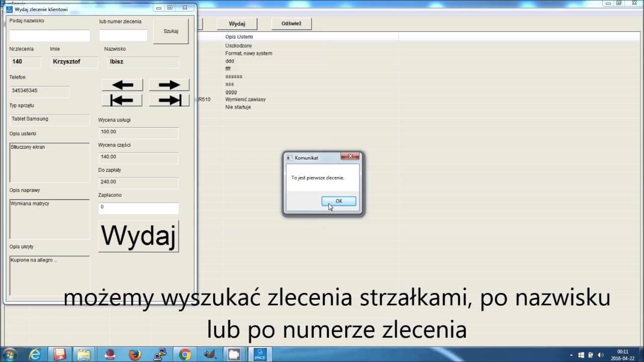644x362 pixels.
Task: Click the previous record left arrow button
Action: tap(122, 85)
